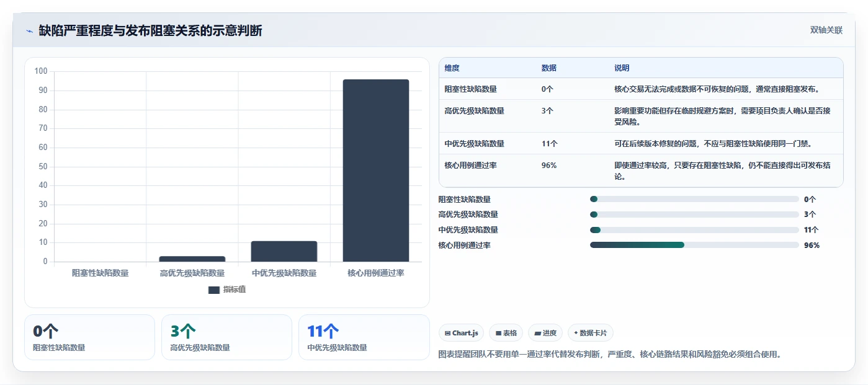868x385 pixels.
Task: Click the footer note about 发布判断
Action: [609, 355]
